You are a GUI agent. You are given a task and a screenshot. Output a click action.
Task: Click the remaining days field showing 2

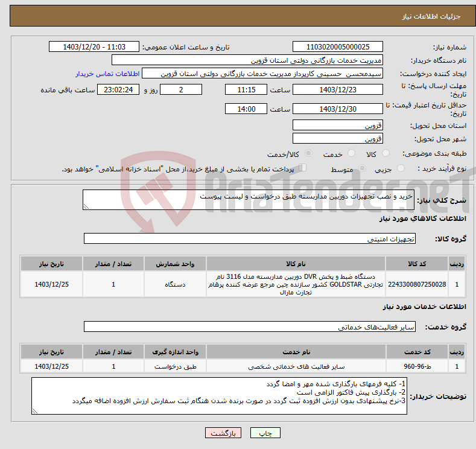point(181,89)
